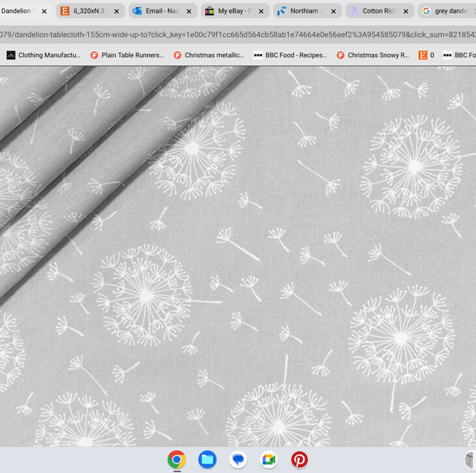
Task: Click the eBay bag favicon
Action: [209, 11]
